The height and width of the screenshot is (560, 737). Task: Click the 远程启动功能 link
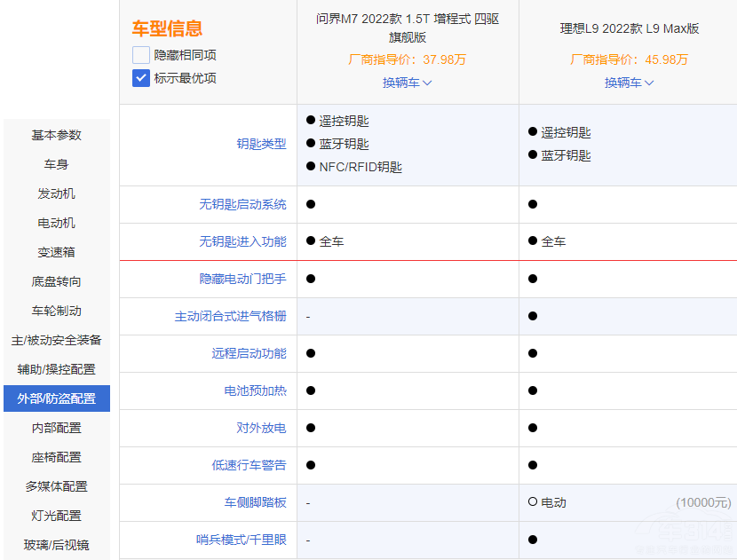pyautogui.click(x=256, y=353)
